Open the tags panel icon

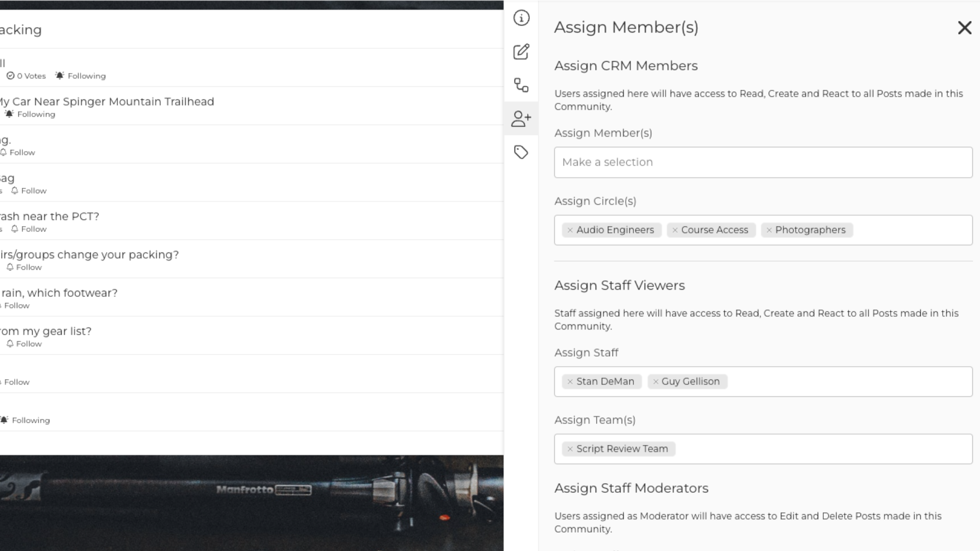(521, 152)
